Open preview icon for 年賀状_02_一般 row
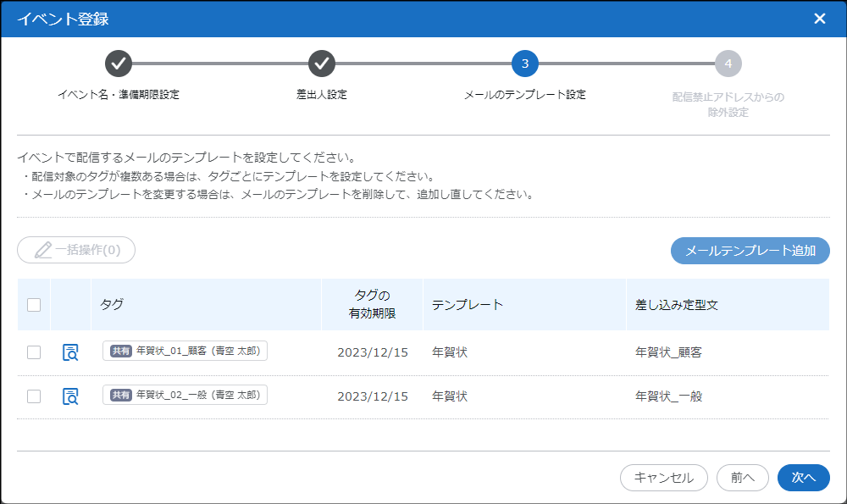This screenshot has width=847, height=504. tap(70, 396)
